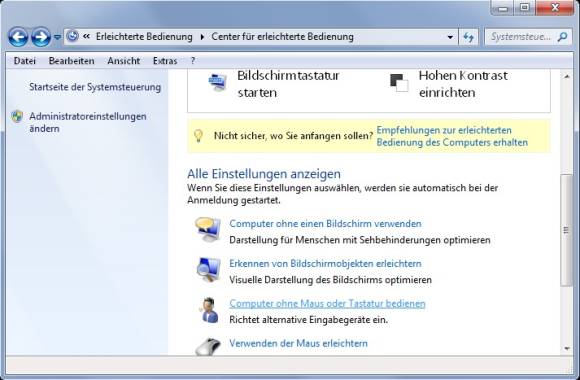Go to Startseite der Systemsteuerung
Image resolution: width=580 pixels, height=380 pixels.
coord(95,87)
